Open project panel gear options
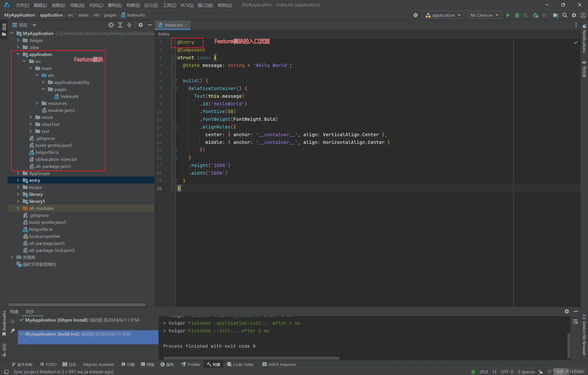588x375 pixels. pos(141,25)
